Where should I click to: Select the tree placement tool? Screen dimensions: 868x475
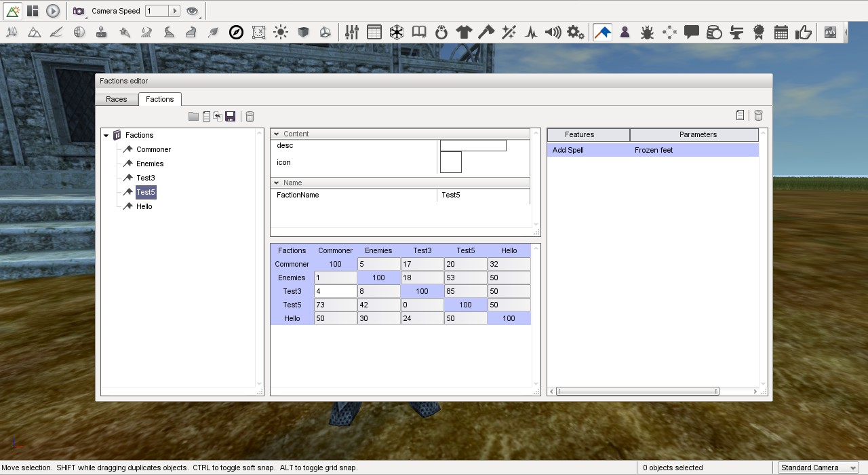coord(12,32)
